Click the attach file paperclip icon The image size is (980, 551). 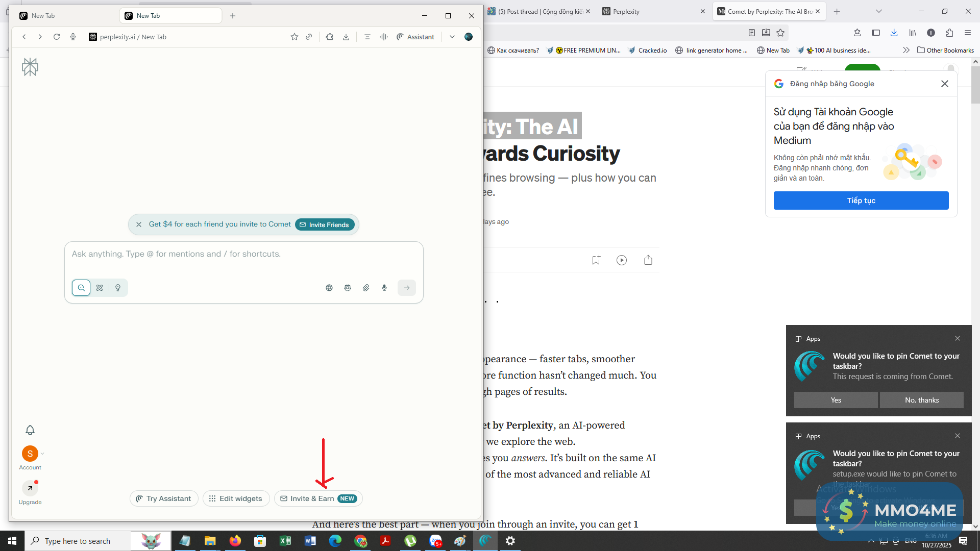coord(366,288)
